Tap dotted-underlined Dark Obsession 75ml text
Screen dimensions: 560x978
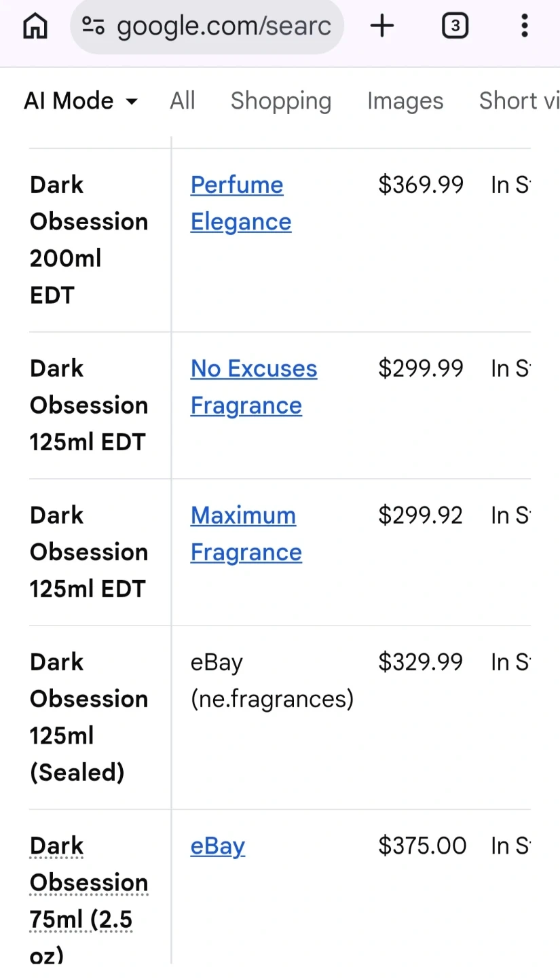(88, 882)
